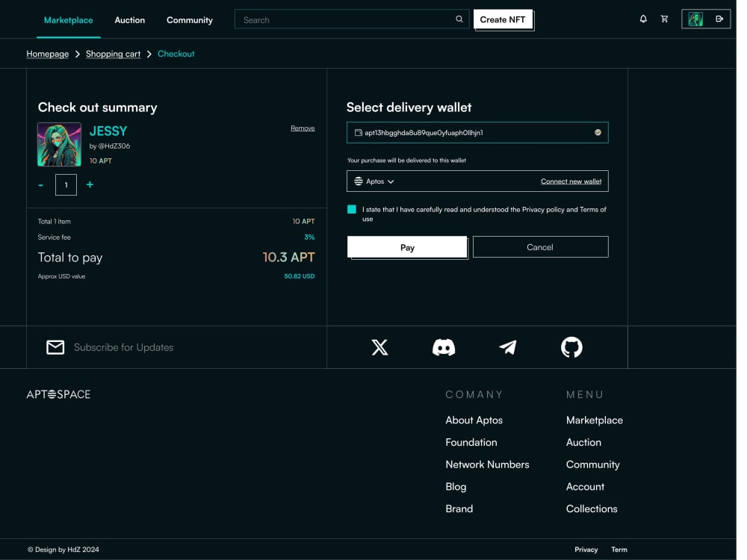The image size is (747, 560).
Task: Switch to the Auction tab
Action: (x=129, y=20)
